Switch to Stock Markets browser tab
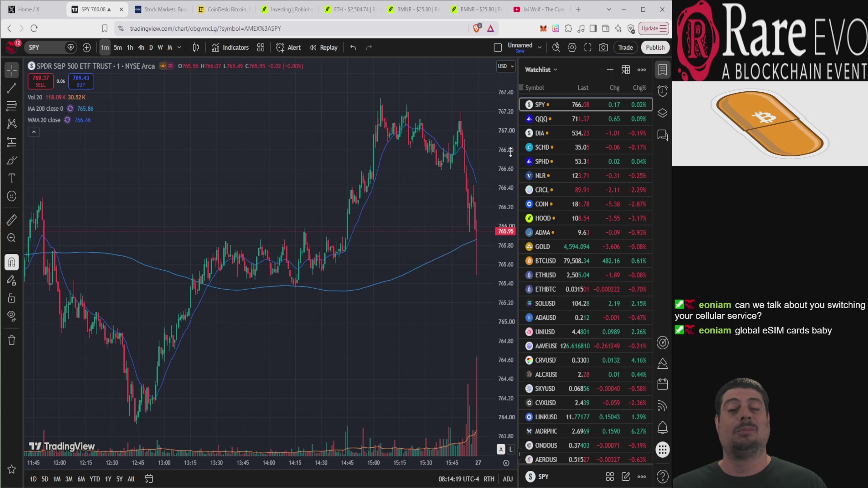This screenshot has height=488, width=868. (x=160, y=9)
